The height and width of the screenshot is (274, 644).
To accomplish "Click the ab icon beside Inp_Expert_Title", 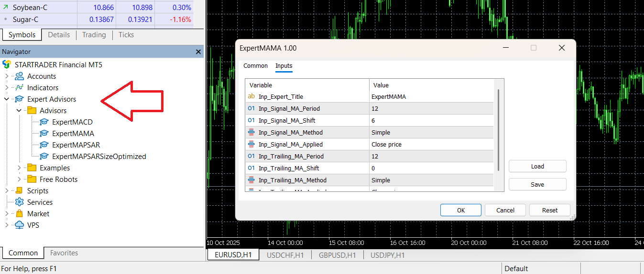I will coord(251,96).
